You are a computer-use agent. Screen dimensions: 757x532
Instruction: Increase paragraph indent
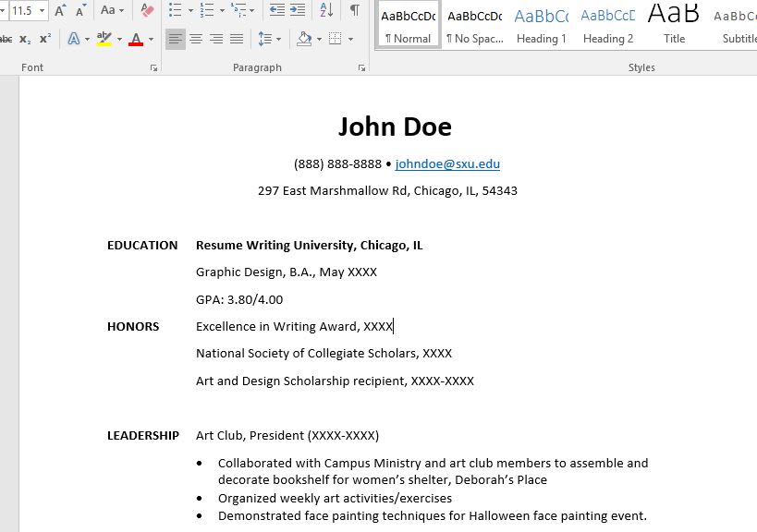[x=298, y=10]
